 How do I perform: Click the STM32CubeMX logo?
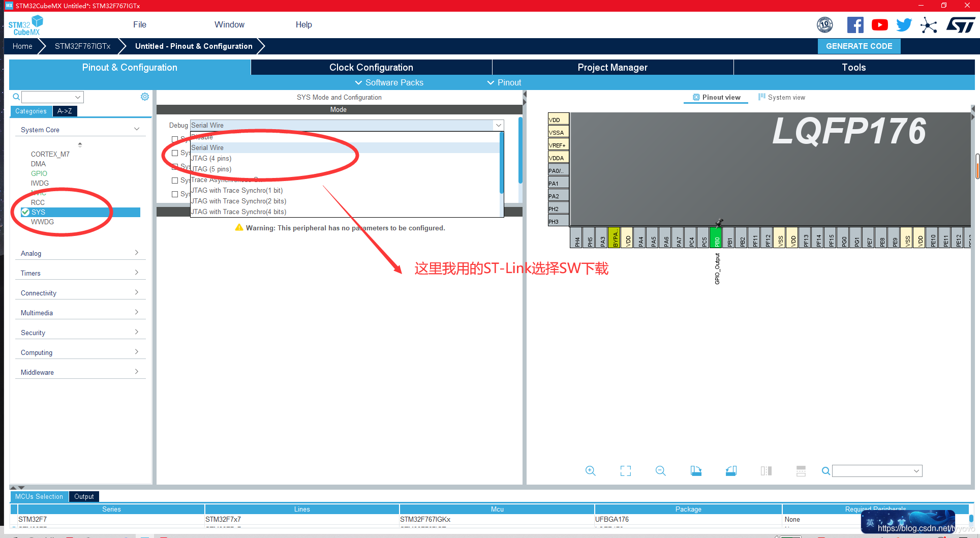point(26,25)
